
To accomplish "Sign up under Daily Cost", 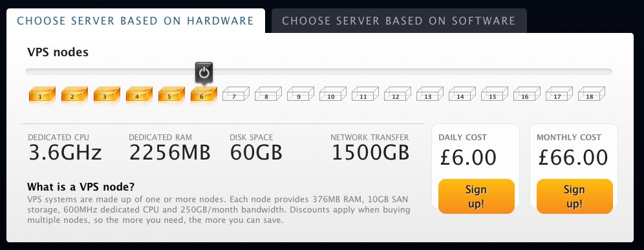I will (476, 196).
